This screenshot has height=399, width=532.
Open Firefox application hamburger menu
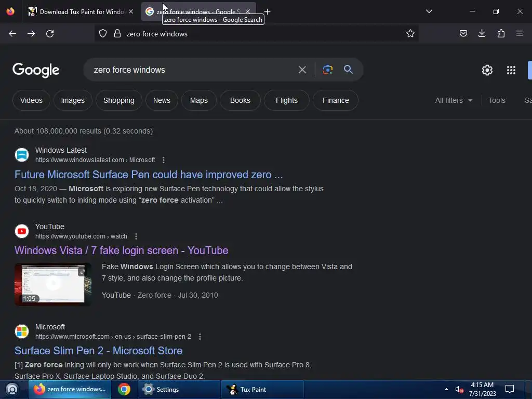coord(520,33)
